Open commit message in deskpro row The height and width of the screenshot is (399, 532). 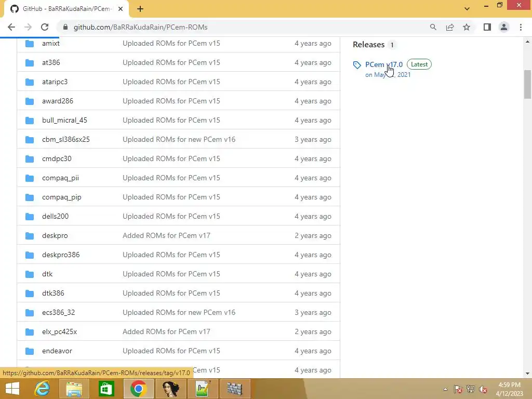tap(166, 235)
